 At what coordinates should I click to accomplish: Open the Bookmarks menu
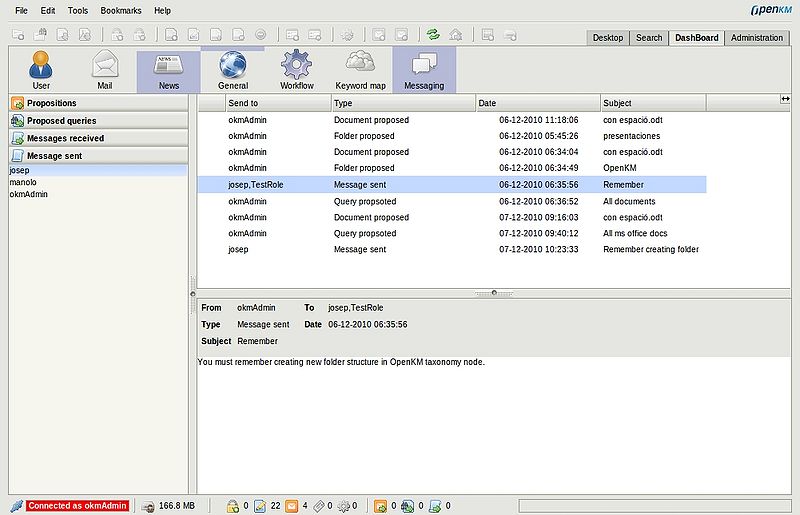(x=121, y=10)
